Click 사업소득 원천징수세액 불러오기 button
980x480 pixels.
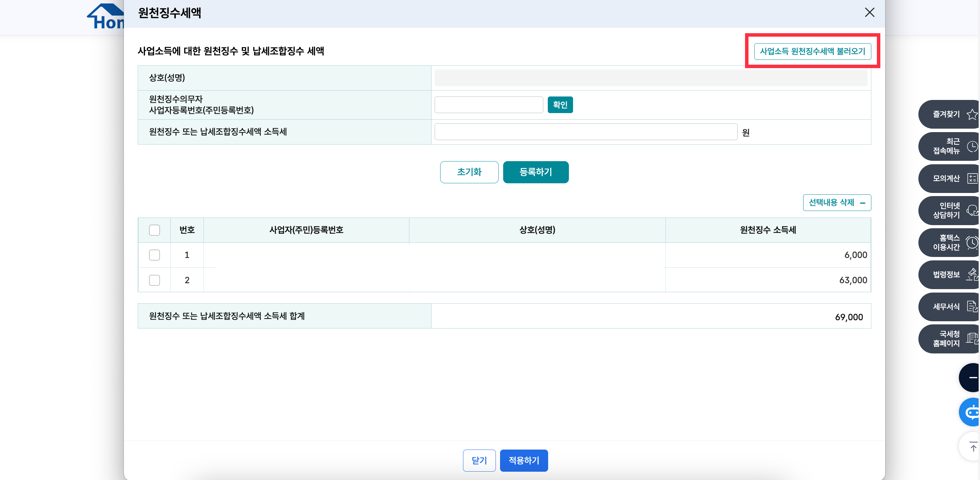click(812, 51)
